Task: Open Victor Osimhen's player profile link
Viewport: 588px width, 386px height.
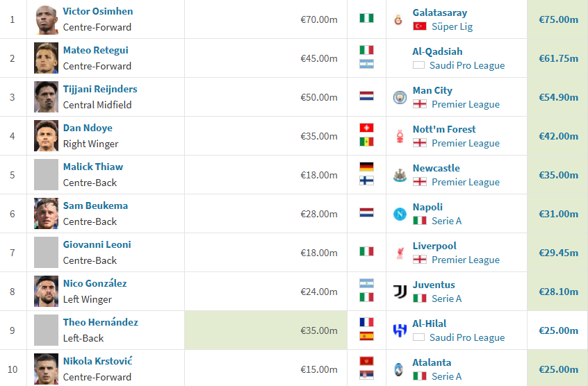Action: [98, 11]
